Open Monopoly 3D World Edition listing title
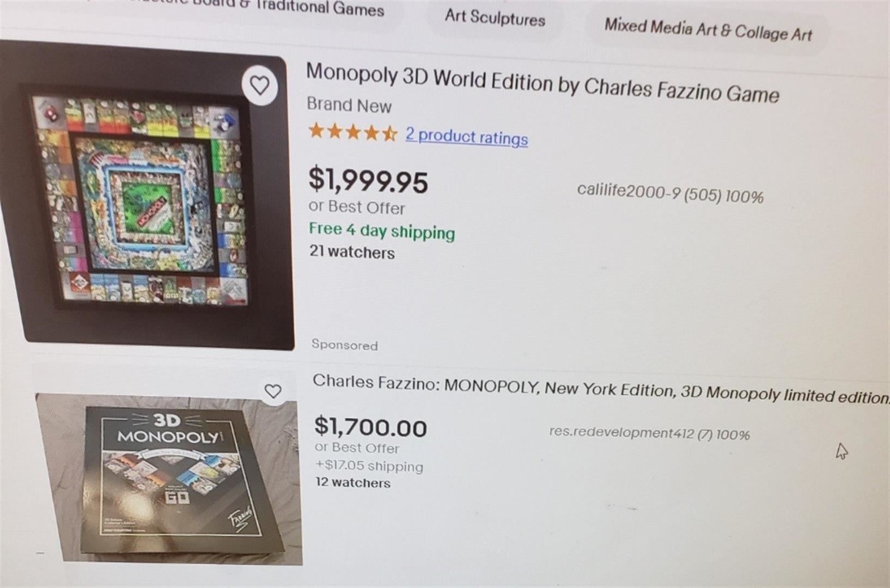890x588 pixels. tap(542, 84)
